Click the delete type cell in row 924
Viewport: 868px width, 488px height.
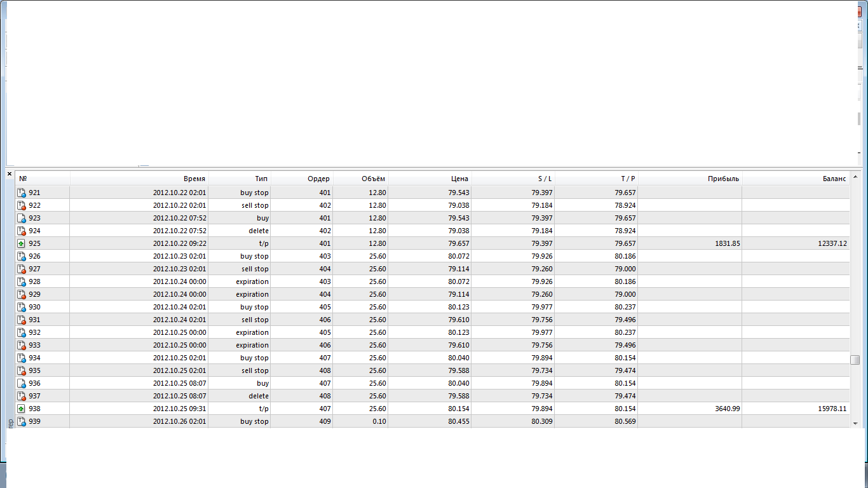(x=240, y=231)
